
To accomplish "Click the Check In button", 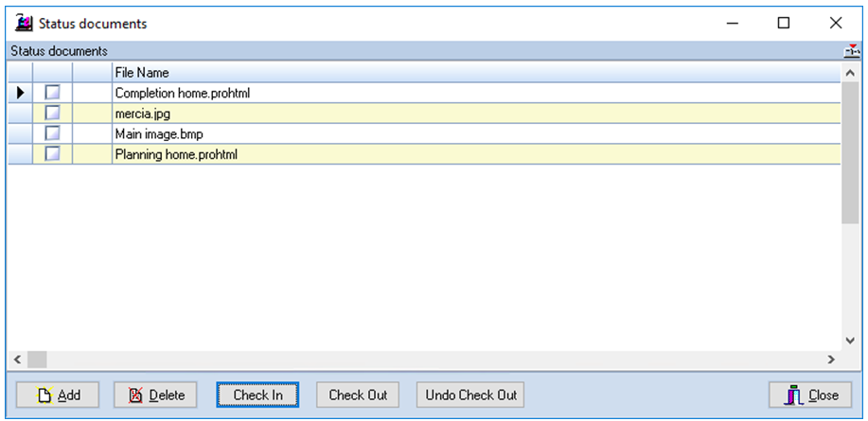I will click(258, 395).
